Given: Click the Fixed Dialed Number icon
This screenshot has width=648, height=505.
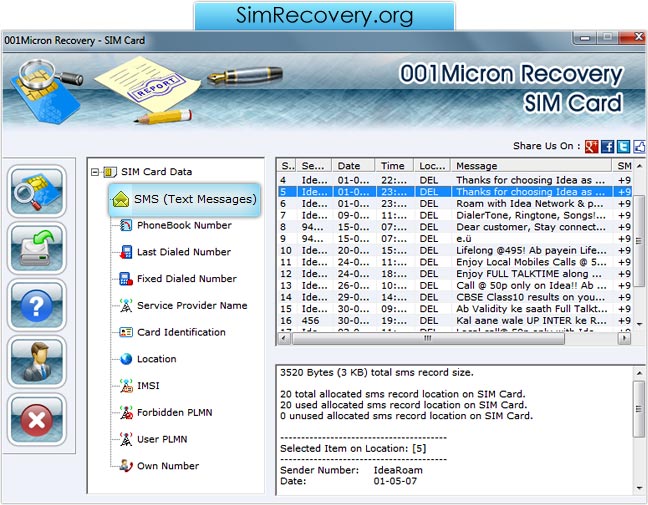Looking at the screenshot, I should 126,279.
